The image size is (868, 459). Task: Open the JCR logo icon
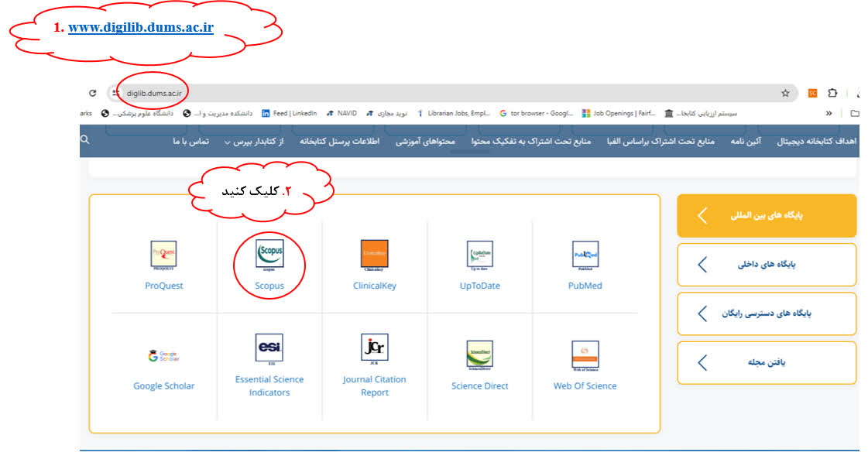374,348
